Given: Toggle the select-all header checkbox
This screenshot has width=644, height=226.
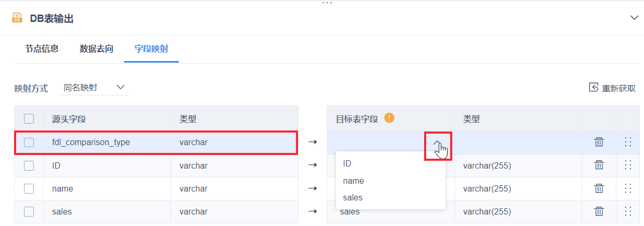Looking at the screenshot, I should (29, 118).
